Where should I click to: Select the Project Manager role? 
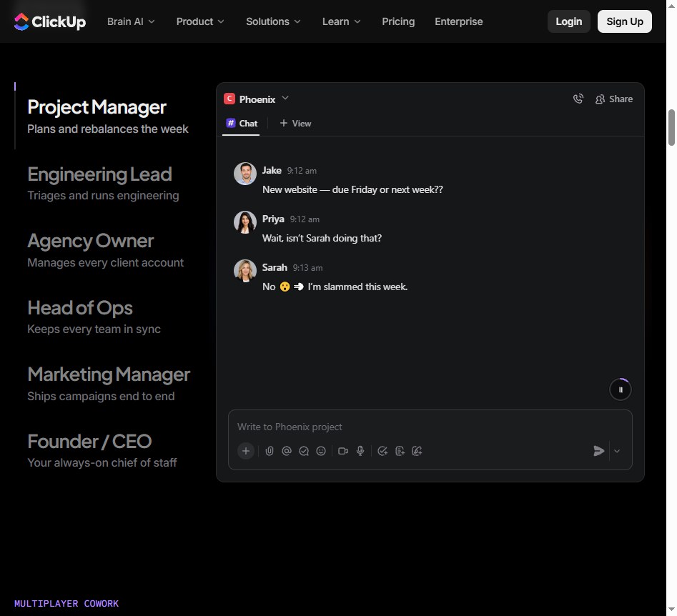point(108,116)
